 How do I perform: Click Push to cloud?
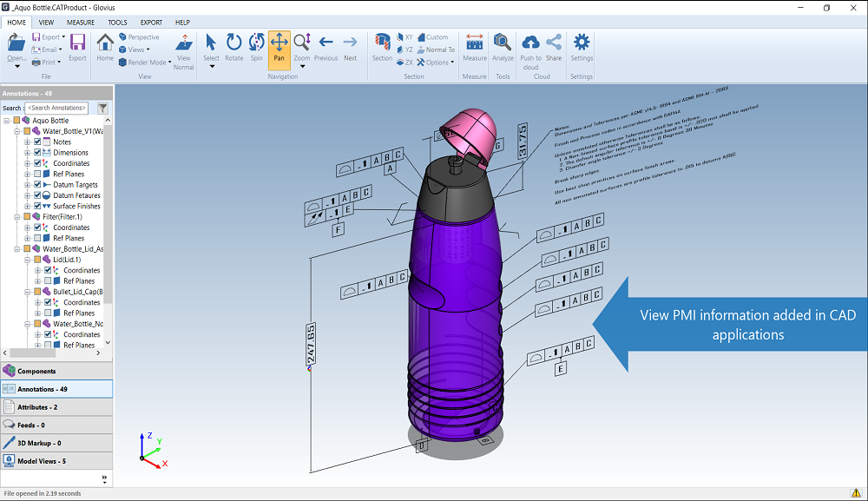pos(531,52)
